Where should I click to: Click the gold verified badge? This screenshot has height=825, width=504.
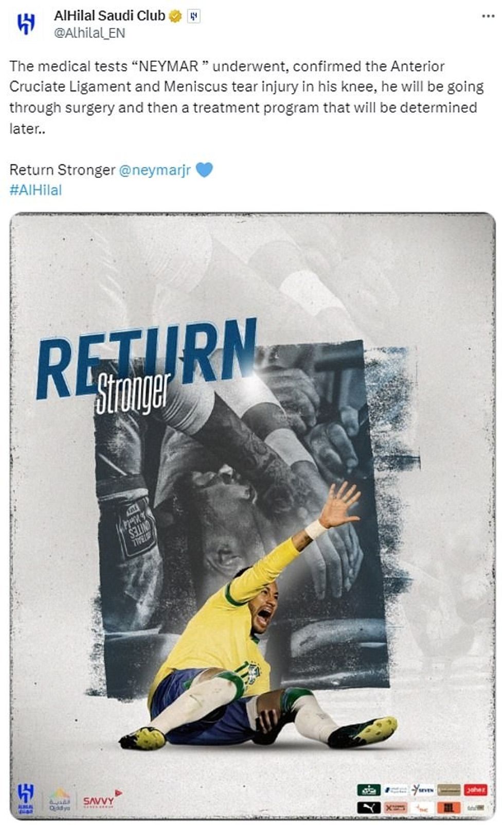coord(175,16)
